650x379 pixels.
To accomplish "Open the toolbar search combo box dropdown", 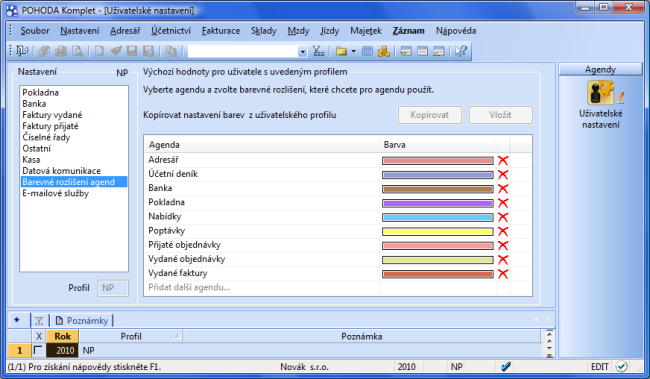I will pyautogui.click(x=303, y=52).
